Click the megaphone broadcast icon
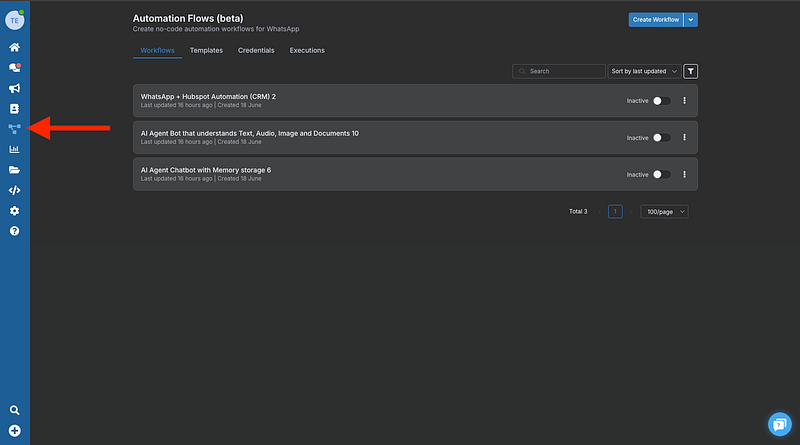The width and height of the screenshot is (800, 445). (x=15, y=88)
